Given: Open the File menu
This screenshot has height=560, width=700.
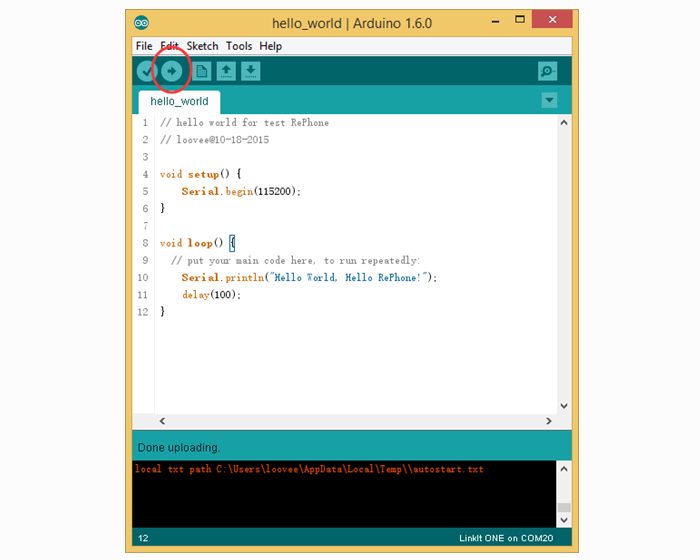Looking at the screenshot, I should point(144,46).
